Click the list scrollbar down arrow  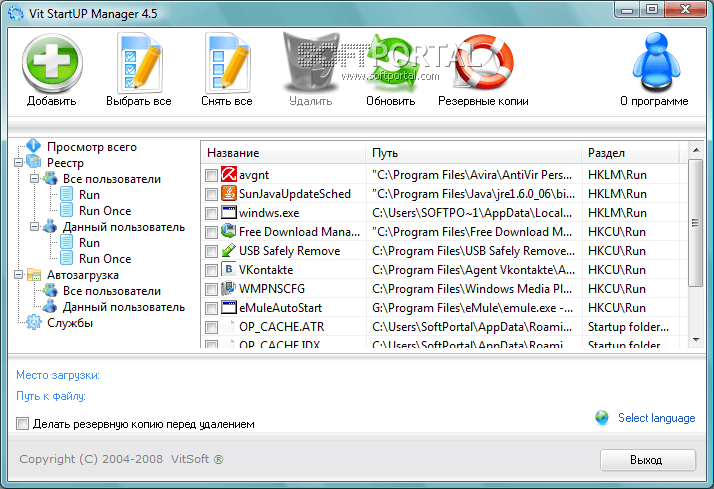tap(695, 340)
